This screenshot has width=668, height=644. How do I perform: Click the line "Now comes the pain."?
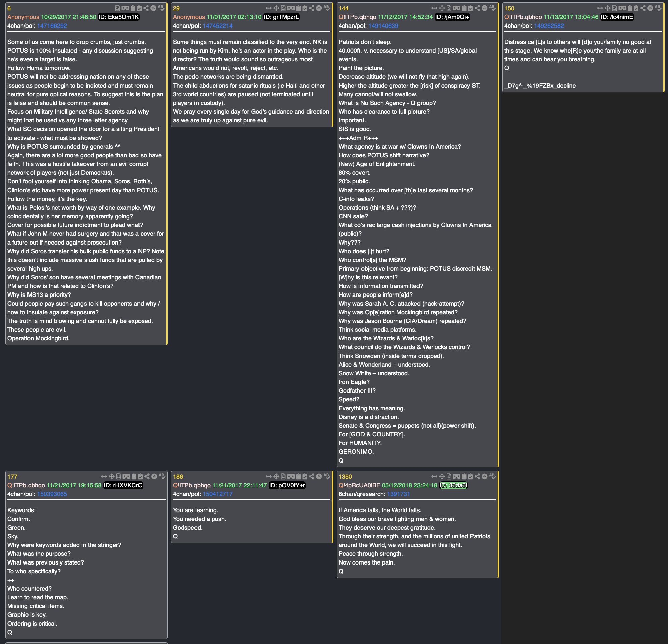[367, 562]
